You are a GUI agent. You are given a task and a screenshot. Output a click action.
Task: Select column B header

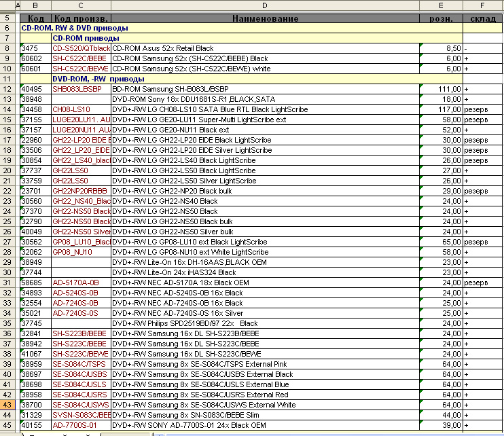tap(35, 5)
